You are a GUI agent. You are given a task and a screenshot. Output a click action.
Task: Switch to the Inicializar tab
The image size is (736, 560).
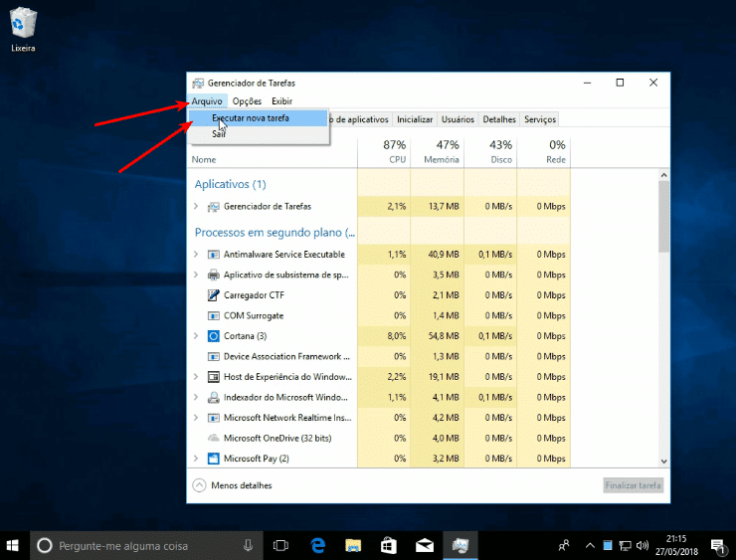pos(415,119)
